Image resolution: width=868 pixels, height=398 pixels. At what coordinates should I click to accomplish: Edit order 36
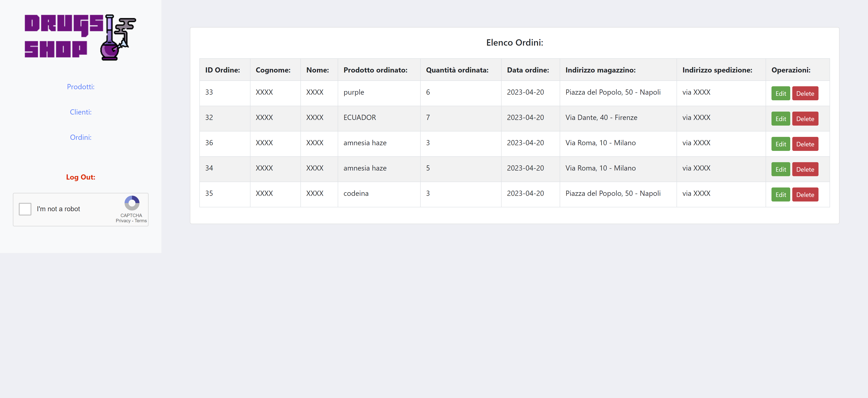[x=780, y=144]
